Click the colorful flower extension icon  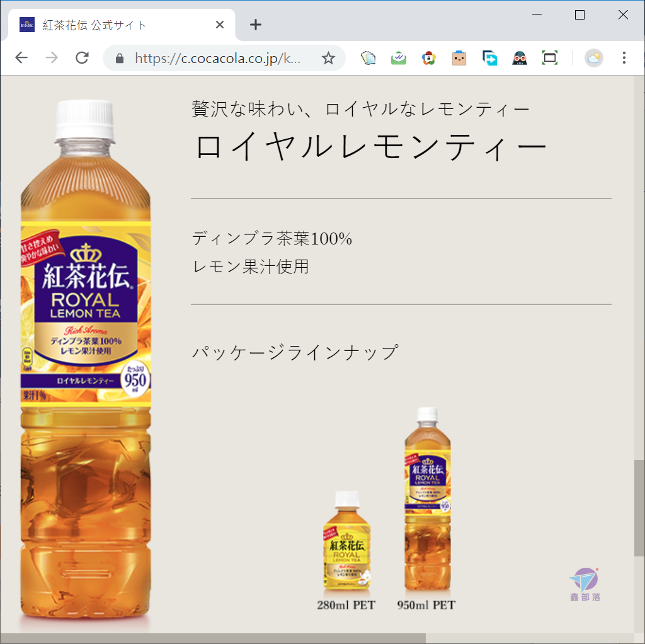click(428, 58)
